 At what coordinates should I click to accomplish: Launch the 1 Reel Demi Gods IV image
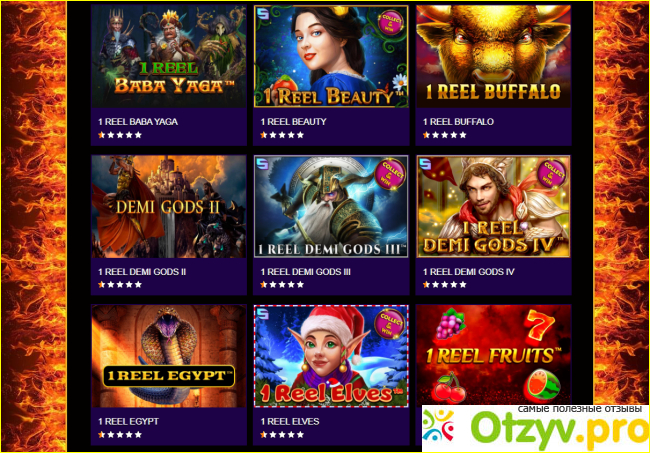click(x=493, y=206)
